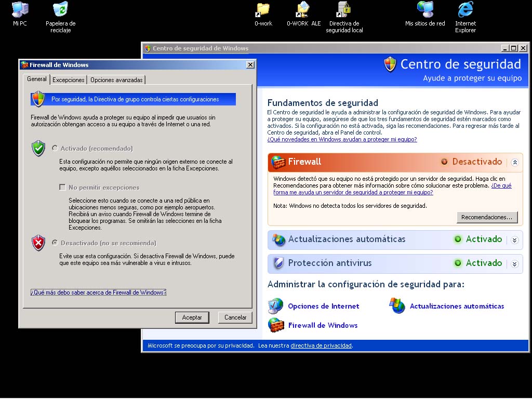
Task: Click Windows logo icon beside Actualizaciones automáticas link
Action: (x=397, y=305)
